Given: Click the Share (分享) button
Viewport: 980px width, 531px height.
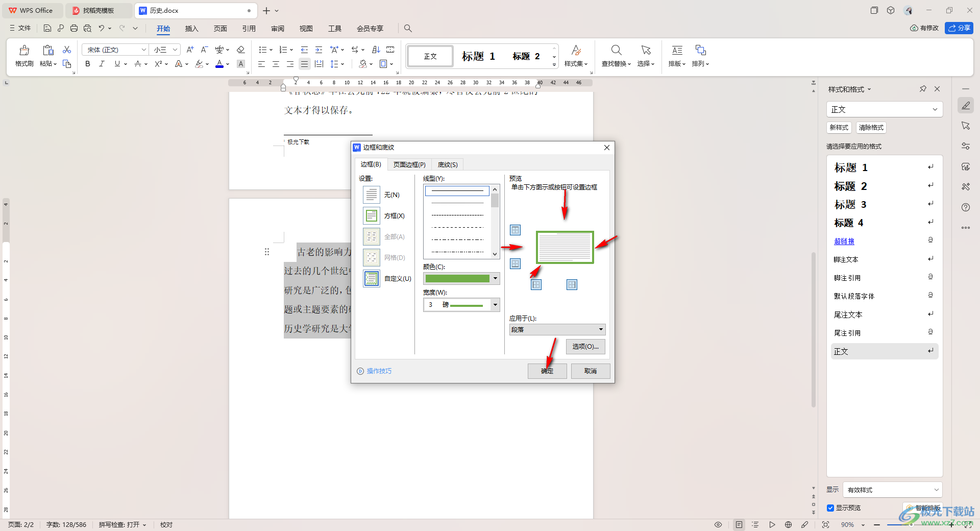Looking at the screenshot, I should [959, 28].
